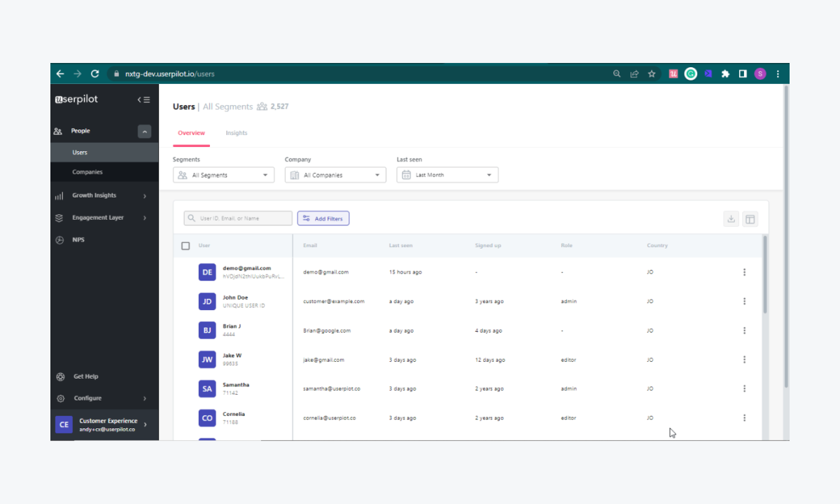Click the Add Filters button
This screenshot has width=840, height=504.
[x=323, y=218]
